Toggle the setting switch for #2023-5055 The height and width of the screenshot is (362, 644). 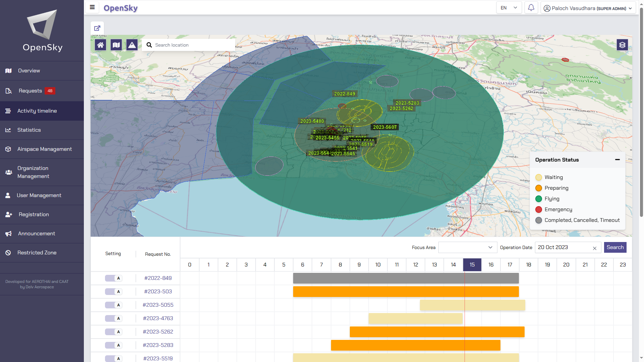tap(113, 305)
